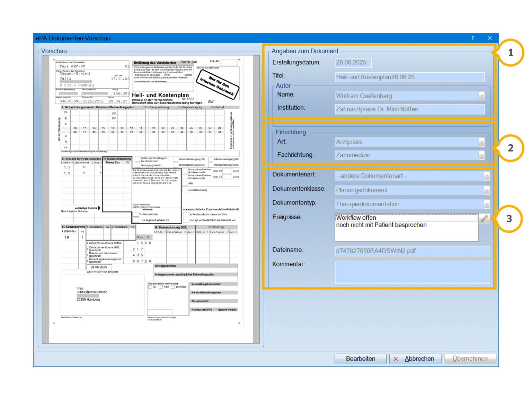The height and width of the screenshot is (400, 532).
Task: Click the Gutachterlich 'ja' checkbox in preview
Action: click(x=150, y=287)
